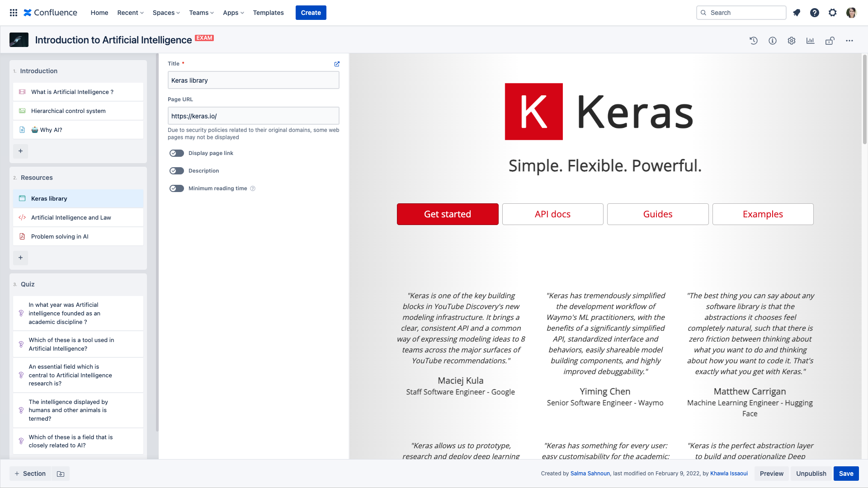Open the user profile avatar

[x=851, y=13]
